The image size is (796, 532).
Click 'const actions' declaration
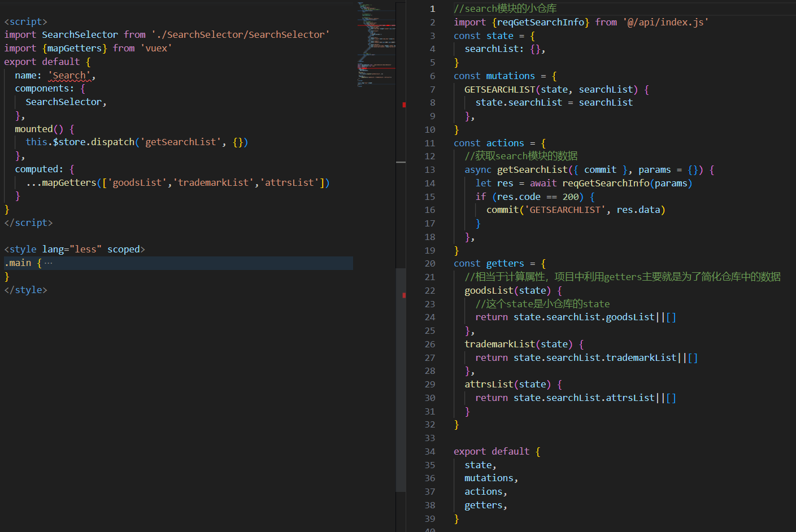(x=489, y=143)
